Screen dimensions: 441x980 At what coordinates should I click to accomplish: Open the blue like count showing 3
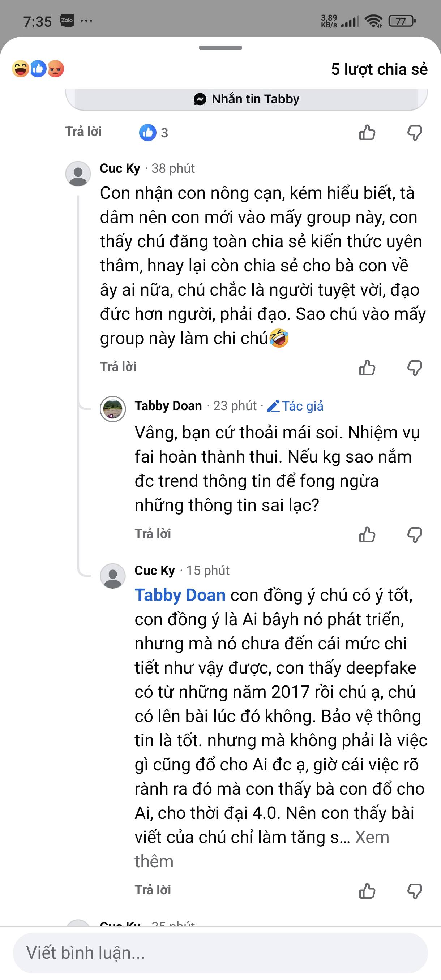click(x=153, y=133)
